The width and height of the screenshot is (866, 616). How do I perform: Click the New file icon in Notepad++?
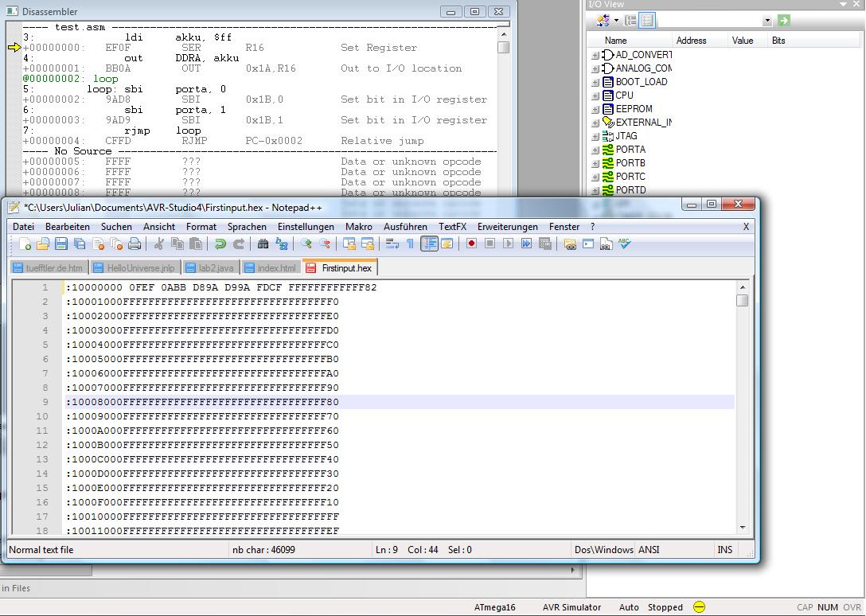[25, 244]
